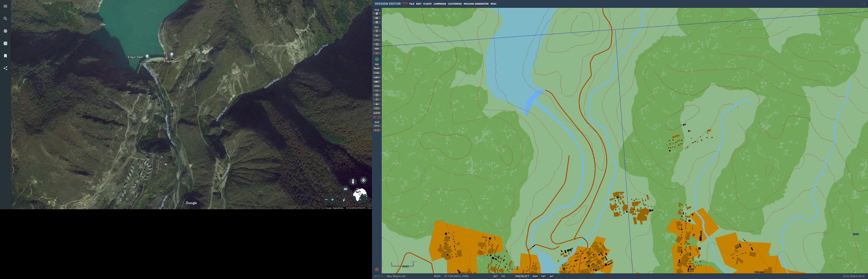Click the ALT 740 altitude readout

coord(499,276)
